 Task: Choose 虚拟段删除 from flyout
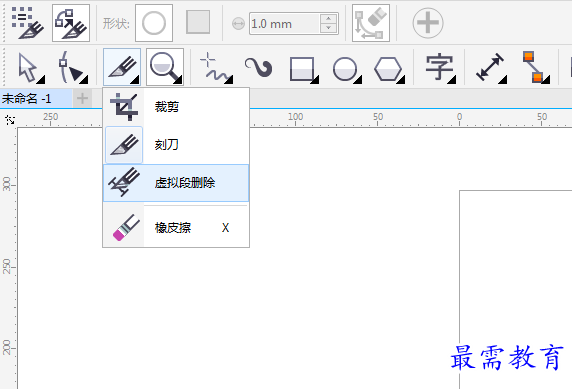[176, 183]
